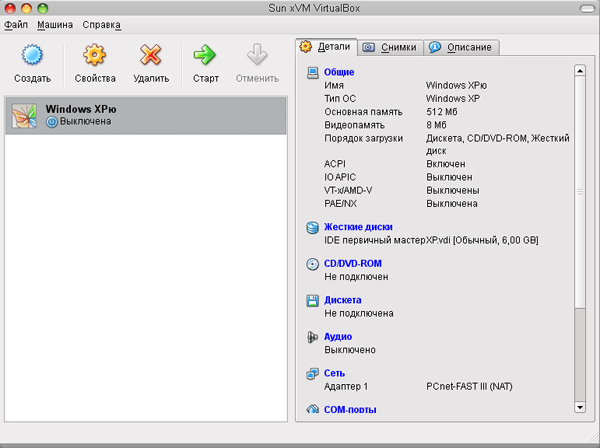Click the IDE первичный мастер disk entry
The width and height of the screenshot is (600, 448).
tap(431, 240)
